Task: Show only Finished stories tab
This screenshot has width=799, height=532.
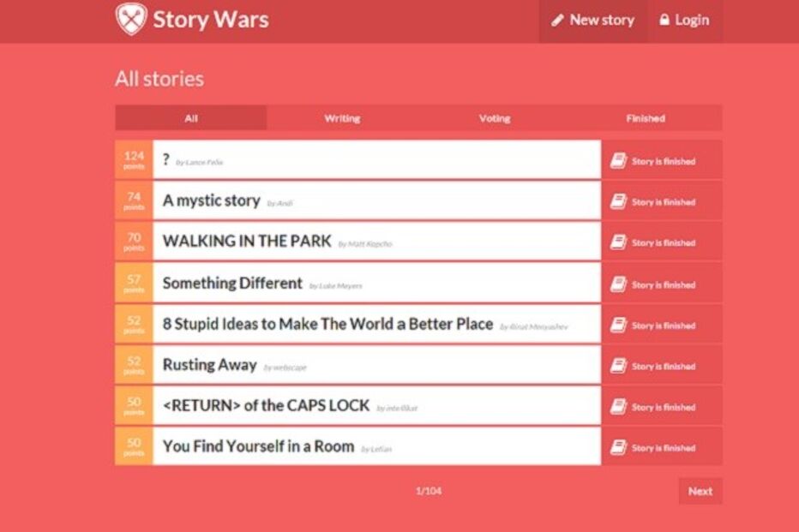Action: pyautogui.click(x=646, y=118)
